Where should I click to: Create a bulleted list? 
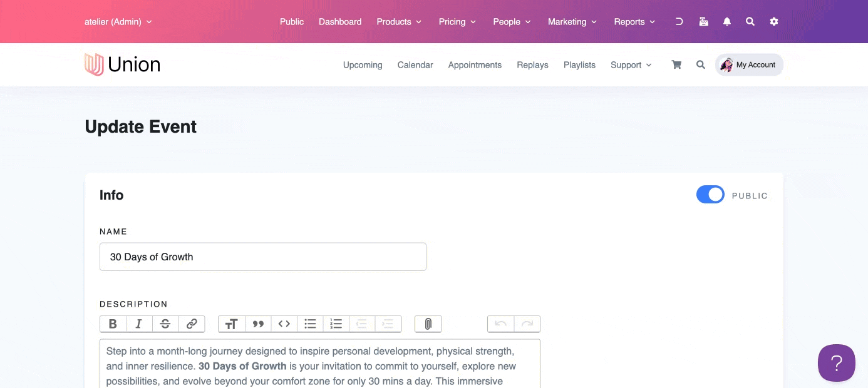point(310,324)
